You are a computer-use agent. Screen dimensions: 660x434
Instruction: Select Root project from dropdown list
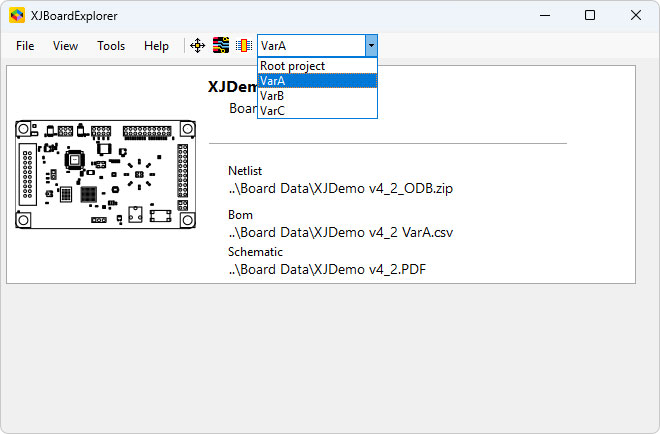pyautogui.click(x=317, y=66)
